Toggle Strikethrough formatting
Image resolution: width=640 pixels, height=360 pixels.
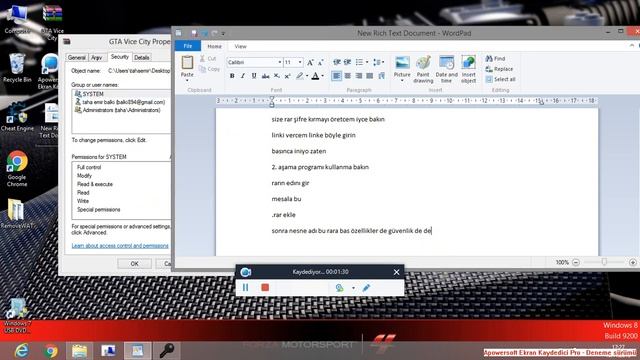265,76
